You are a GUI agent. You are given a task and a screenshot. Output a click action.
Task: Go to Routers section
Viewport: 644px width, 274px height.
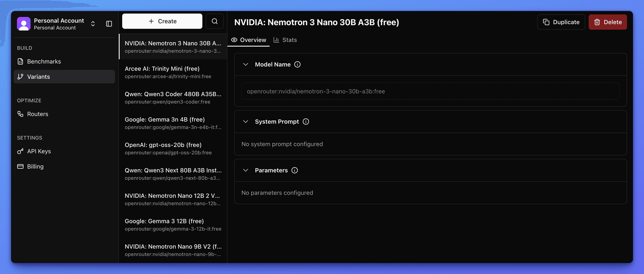(x=38, y=114)
